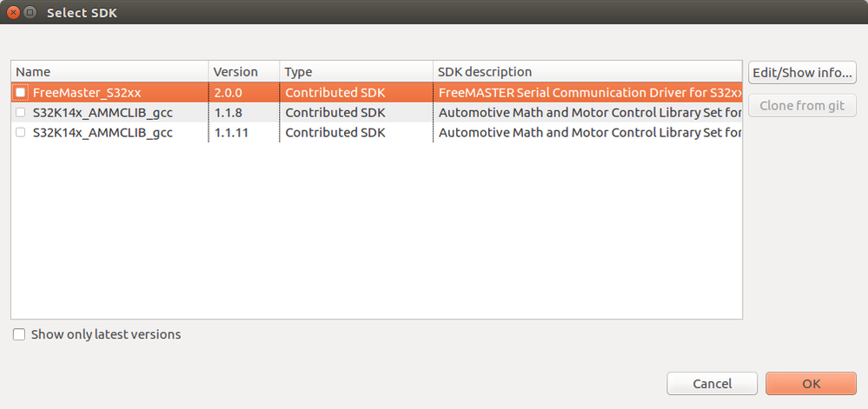Check the FreeMaster_S32xx SDK checkbox
The image size is (868, 409).
tap(21, 92)
